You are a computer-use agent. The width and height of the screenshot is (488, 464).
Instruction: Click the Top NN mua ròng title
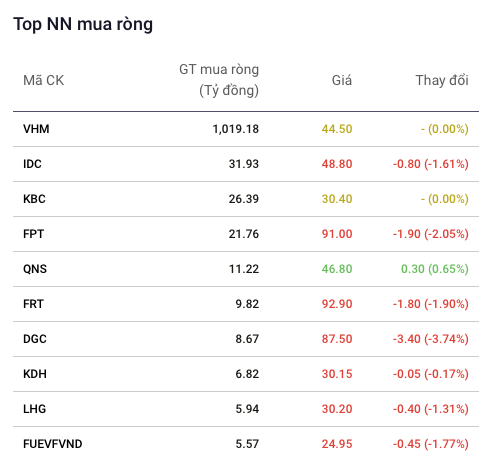pyautogui.click(x=83, y=24)
